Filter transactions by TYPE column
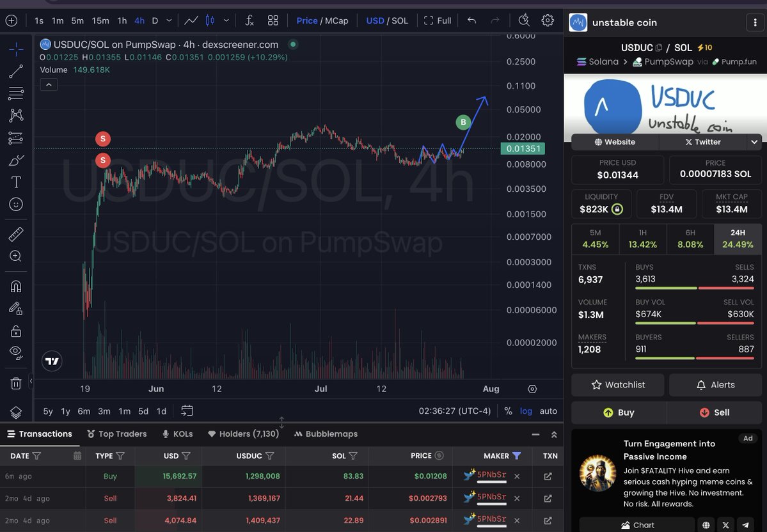Screen dimensions: 767x532 (x=120, y=456)
